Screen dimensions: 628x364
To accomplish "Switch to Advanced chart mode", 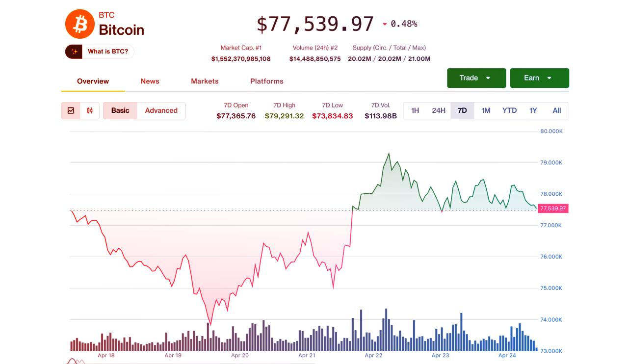I will [x=161, y=110].
